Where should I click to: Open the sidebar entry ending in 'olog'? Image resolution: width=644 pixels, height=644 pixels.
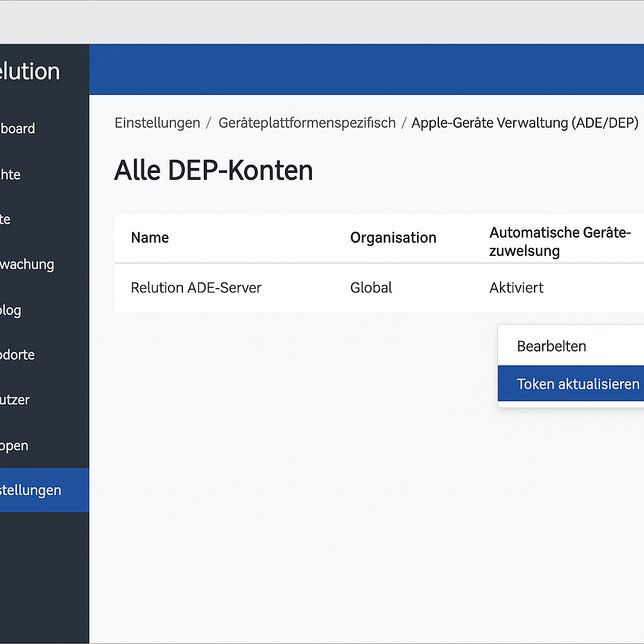coord(11,310)
